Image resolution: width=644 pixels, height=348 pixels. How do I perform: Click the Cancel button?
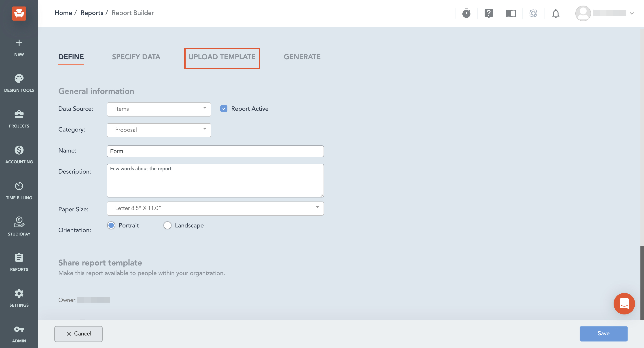[78, 334]
